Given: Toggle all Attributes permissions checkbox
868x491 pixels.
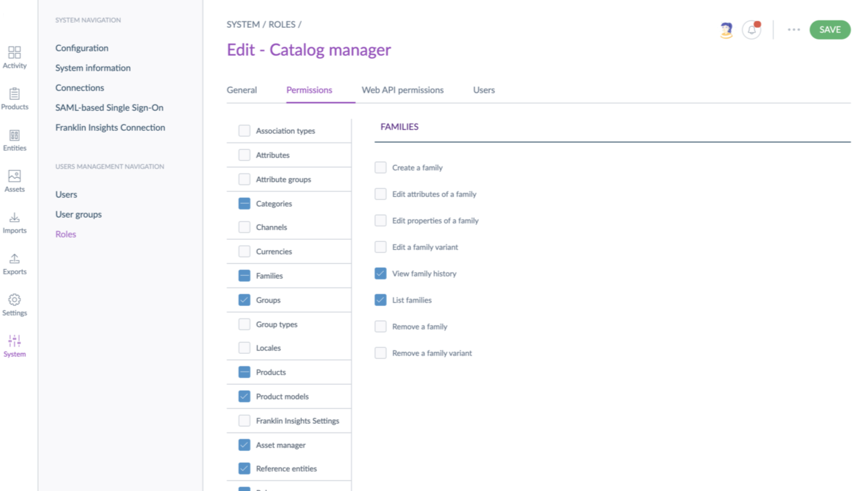Looking at the screenshot, I should (244, 155).
